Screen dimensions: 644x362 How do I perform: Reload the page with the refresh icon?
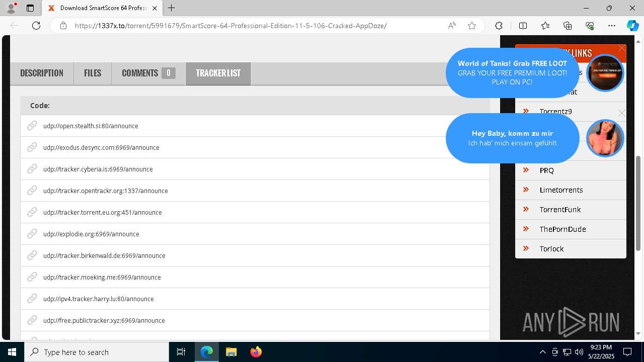coord(36,26)
